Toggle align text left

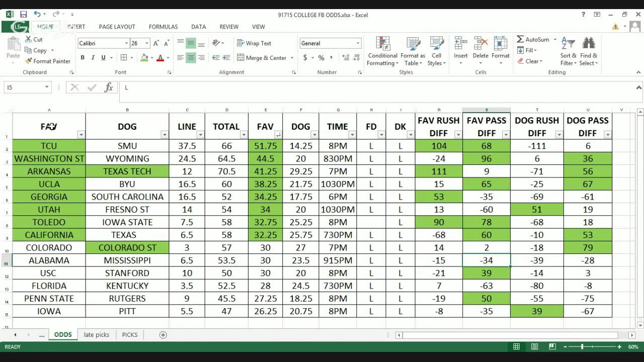click(180, 58)
